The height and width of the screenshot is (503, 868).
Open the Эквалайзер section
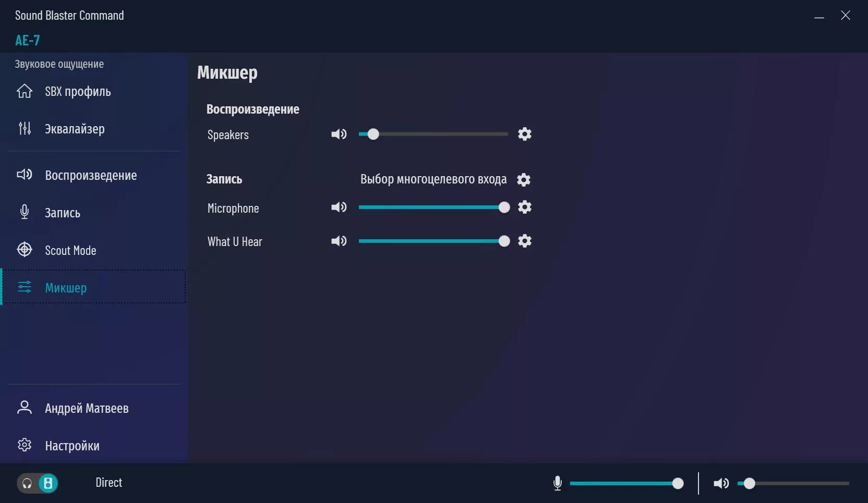point(94,129)
